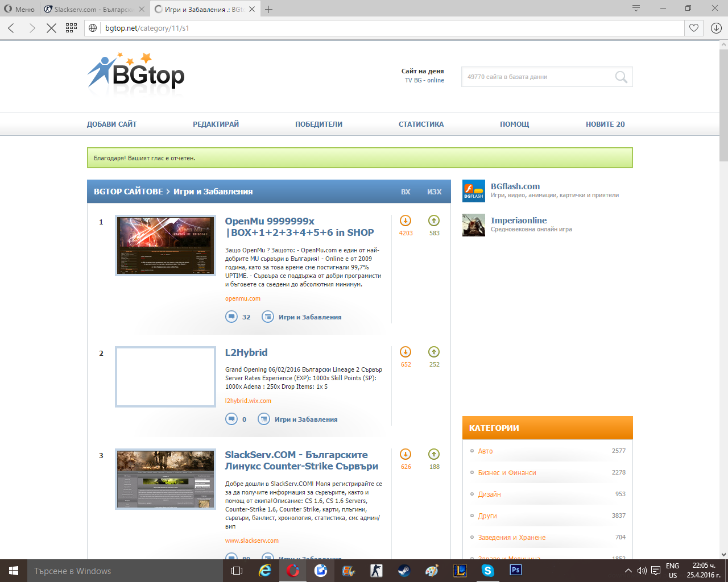Click the orange incoming arrow above 4203
This screenshot has width=728, height=582.
point(406,221)
